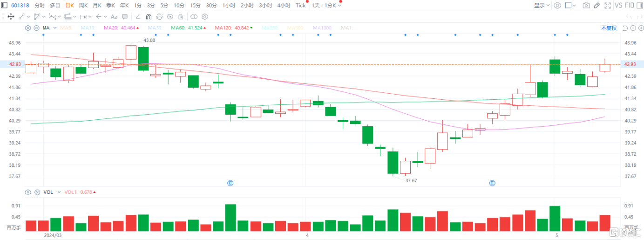Select the 日K daily candlestick tab
Screen dimensions: 644x240
pos(69,6)
